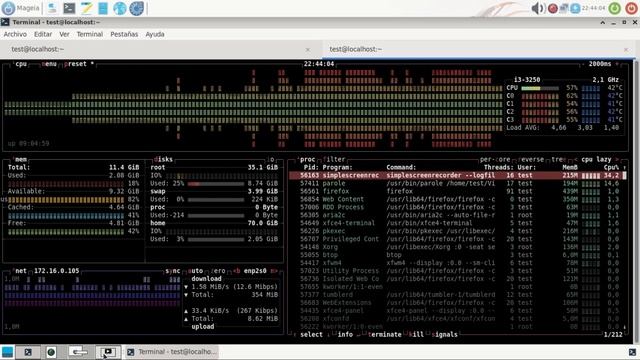Toggle tree view of processes
This screenshot has width=640, height=360.
(558, 160)
